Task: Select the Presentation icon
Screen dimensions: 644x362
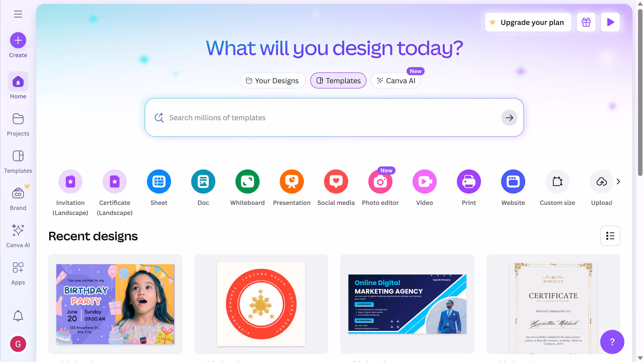Action: pos(292,182)
